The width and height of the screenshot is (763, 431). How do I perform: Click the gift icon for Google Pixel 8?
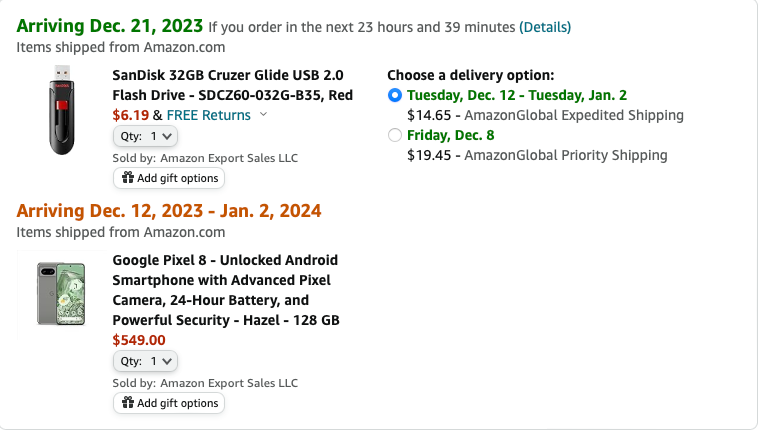point(128,402)
